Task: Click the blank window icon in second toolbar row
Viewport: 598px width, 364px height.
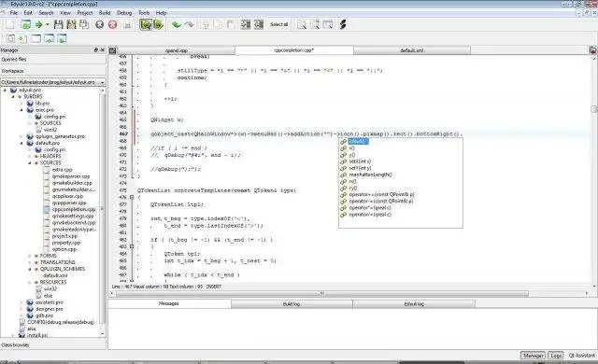Action: click(x=36, y=38)
